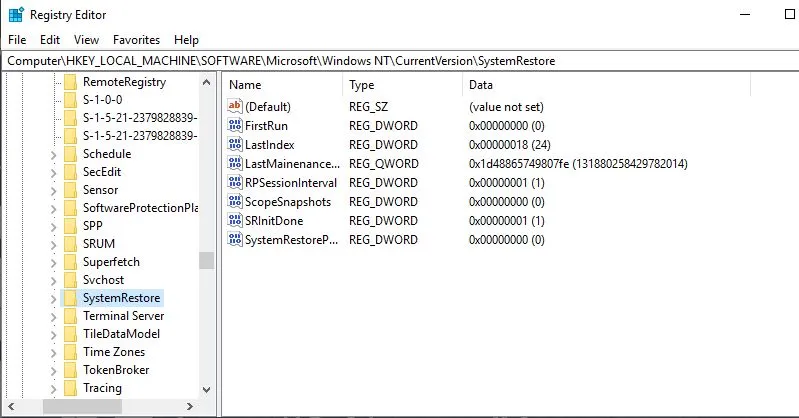
Task: Select the FirstRun DWORD value icon
Action: pos(236,125)
